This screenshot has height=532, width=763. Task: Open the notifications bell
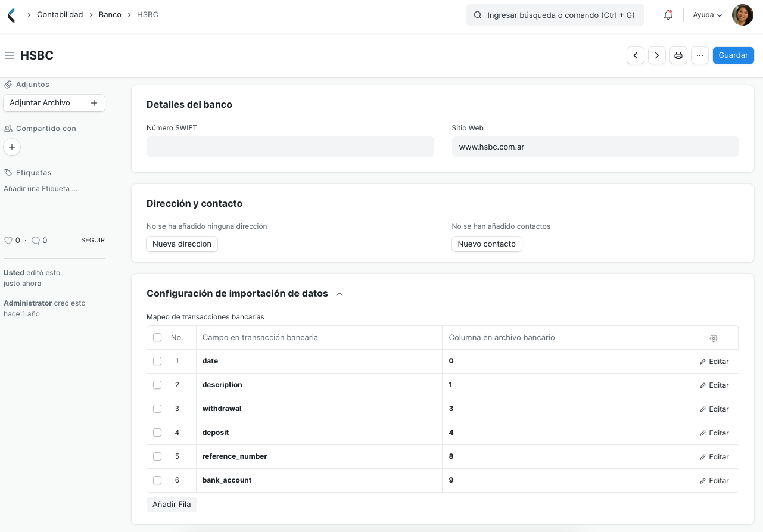pos(668,15)
